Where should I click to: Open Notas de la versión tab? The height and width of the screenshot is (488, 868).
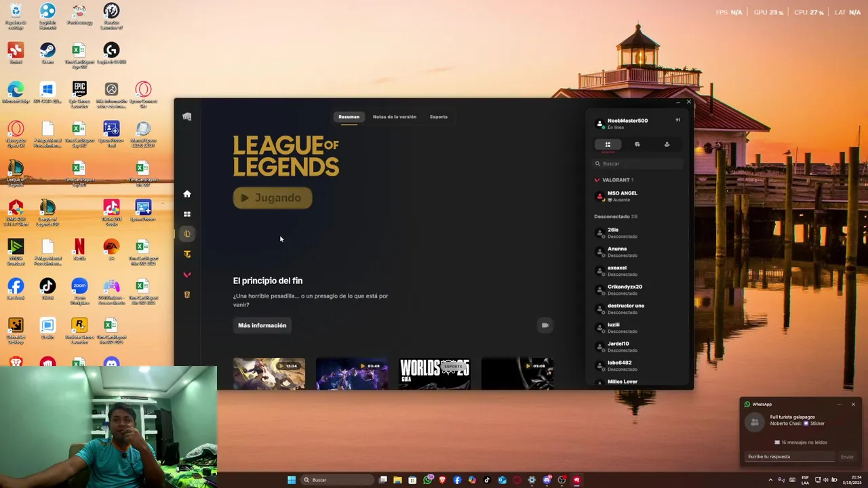point(395,117)
